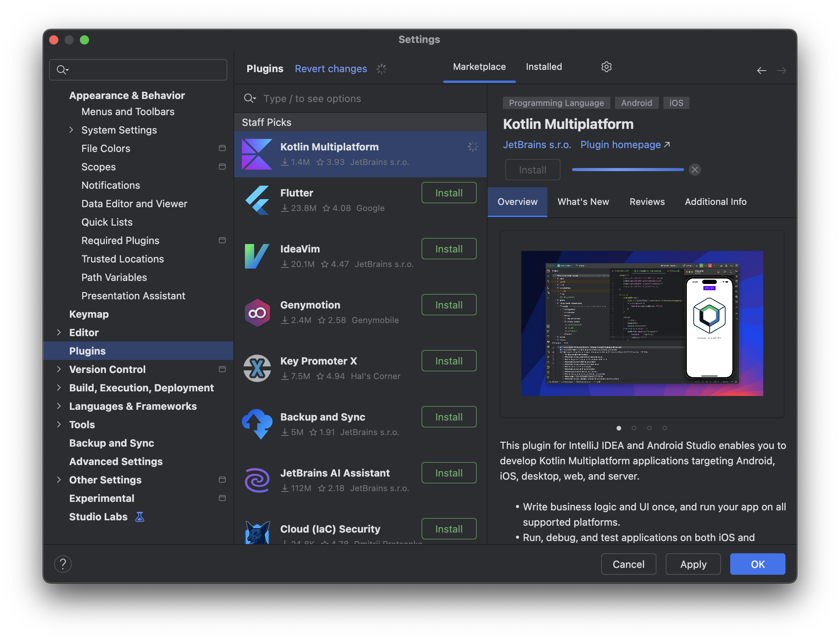Click the IdeaVim plugin icon

click(x=257, y=256)
